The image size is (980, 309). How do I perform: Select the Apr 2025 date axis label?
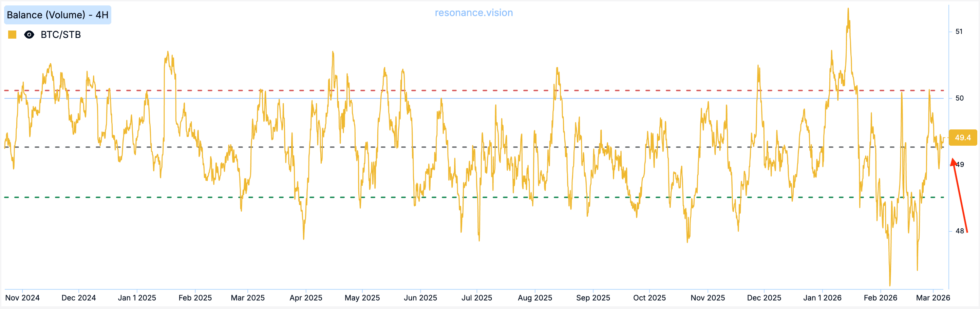(306, 297)
